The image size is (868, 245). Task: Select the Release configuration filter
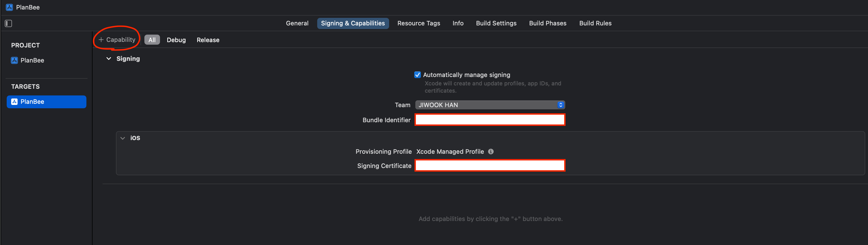[208, 40]
